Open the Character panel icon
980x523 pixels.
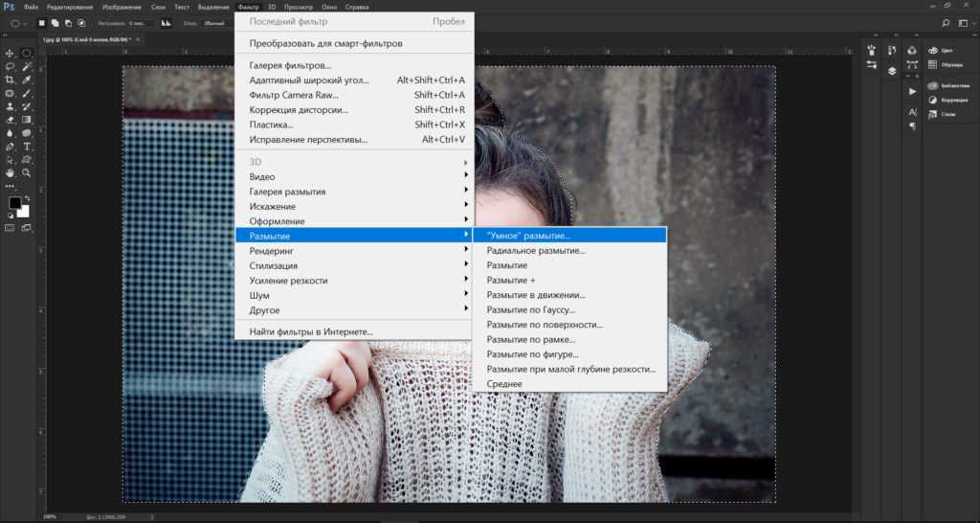pos(912,113)
